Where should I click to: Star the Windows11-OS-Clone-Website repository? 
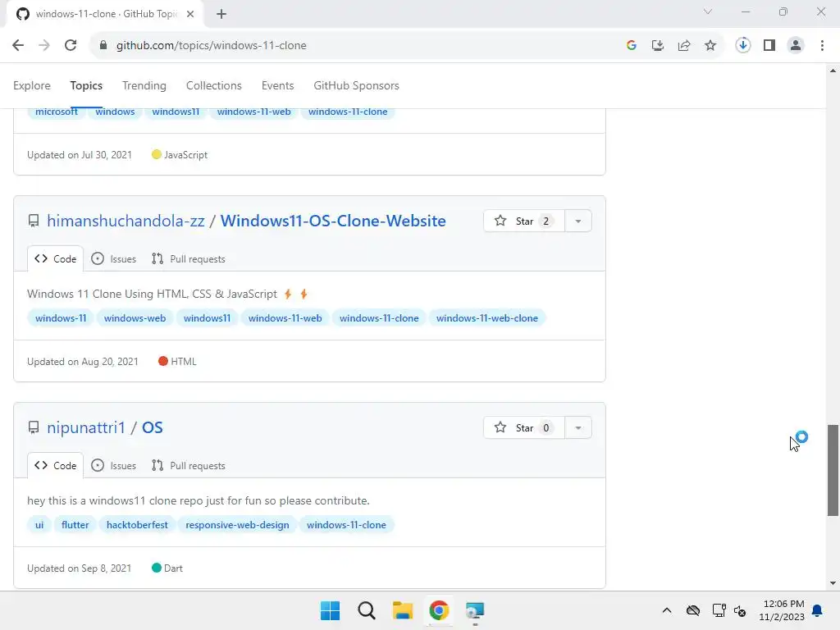point(524,221)
